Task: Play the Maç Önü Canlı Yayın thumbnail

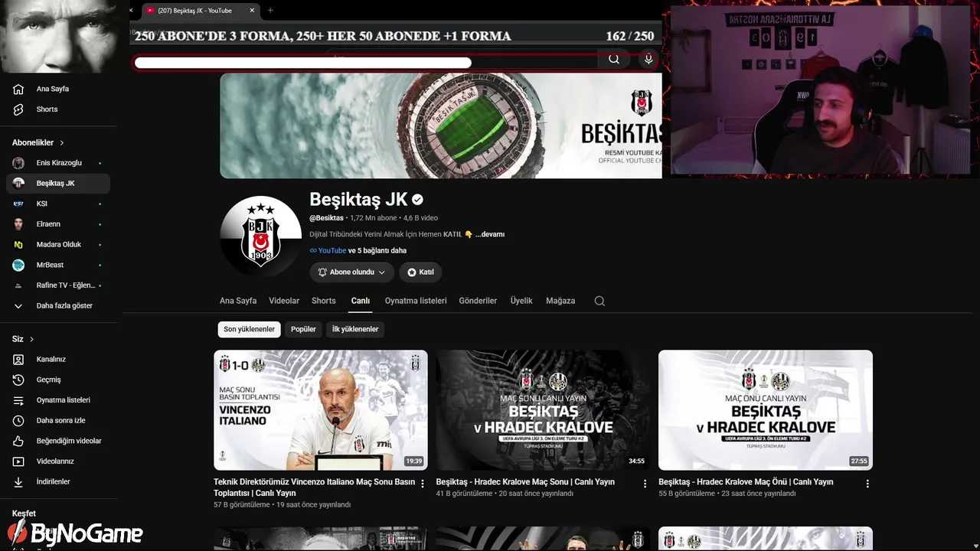Action: [x=766, y=410]
